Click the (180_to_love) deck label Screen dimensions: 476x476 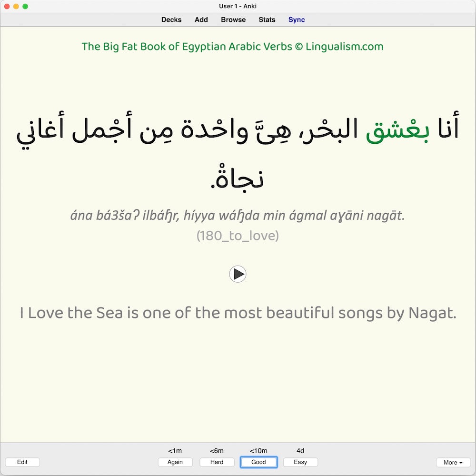click(238, 236)
